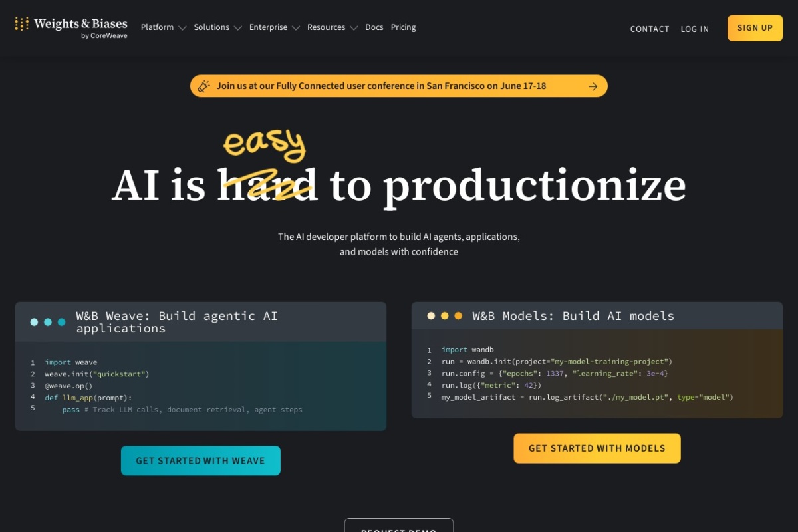Go to the Docs page

tap(374, 27)
